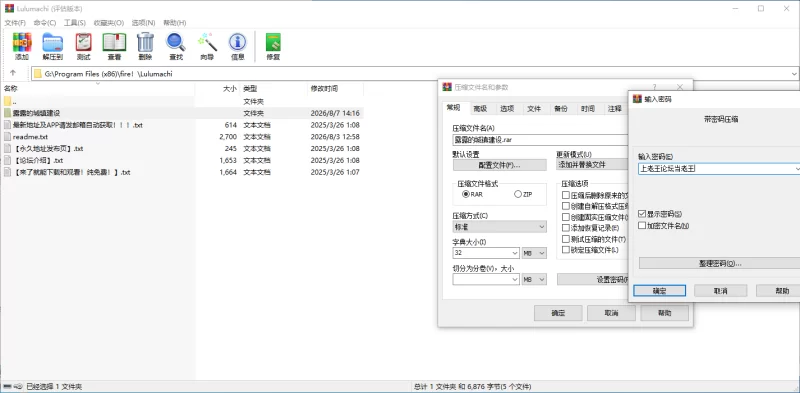Open the 字典大小 dropdown showing 32
The height and width of the screenshot is (393, 800).
coord(486,253)
